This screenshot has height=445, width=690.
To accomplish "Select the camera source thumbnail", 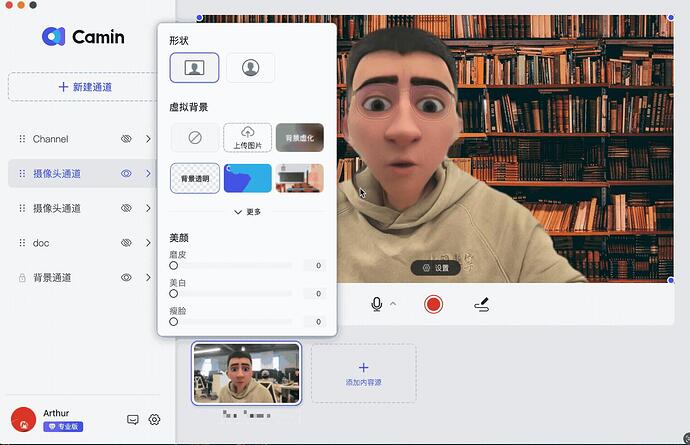I will (x=246, y=373).
